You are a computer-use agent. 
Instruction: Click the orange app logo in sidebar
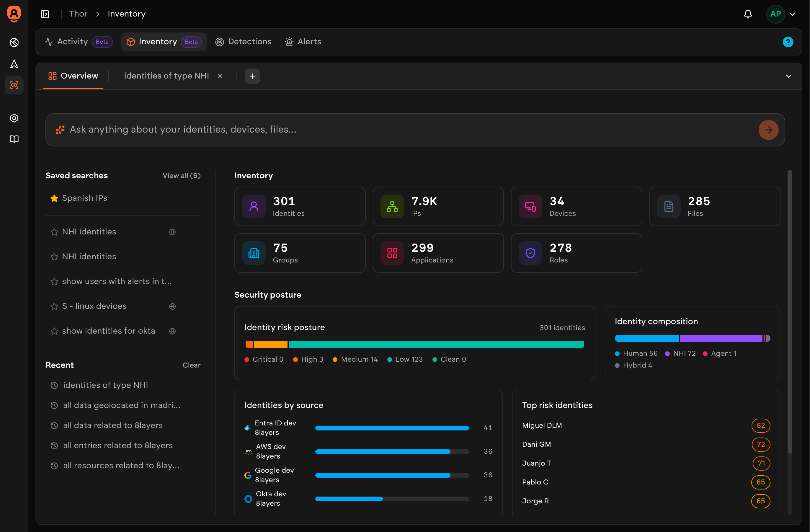(14, 14)
